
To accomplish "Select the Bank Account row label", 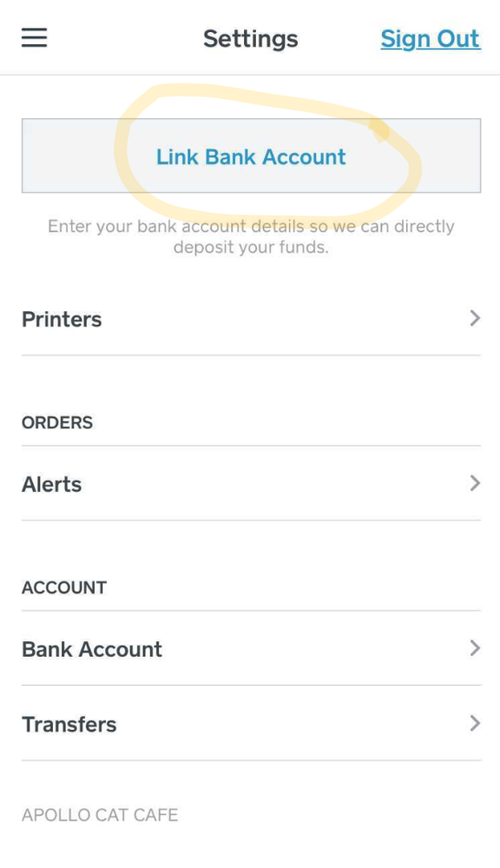I will (x=92, y=649).
